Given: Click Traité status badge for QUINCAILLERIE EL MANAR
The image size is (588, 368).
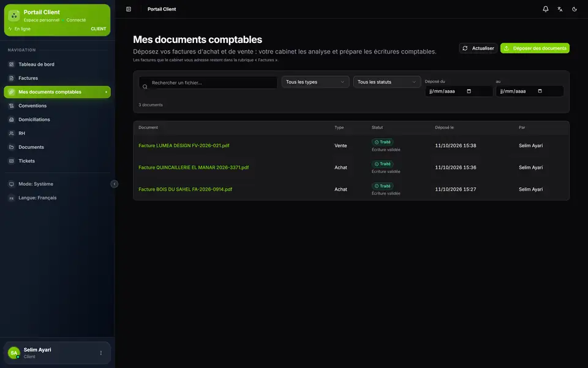Looking at the screenshot, I should (x=382, y=164).
